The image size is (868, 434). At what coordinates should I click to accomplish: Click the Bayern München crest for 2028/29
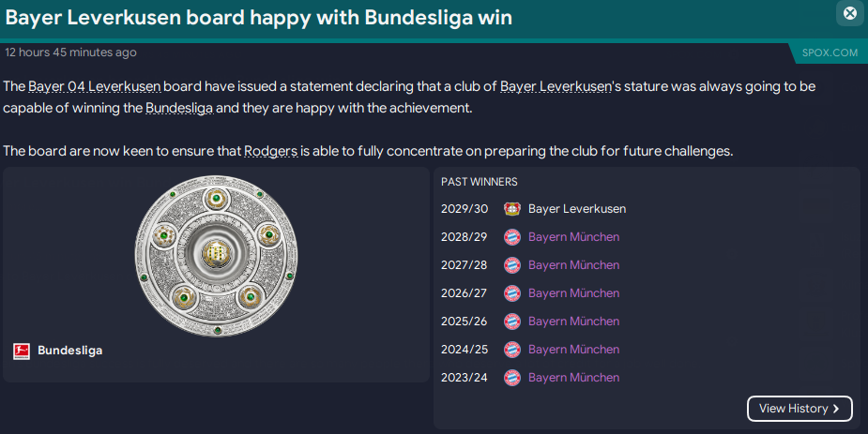click(511, 237)
